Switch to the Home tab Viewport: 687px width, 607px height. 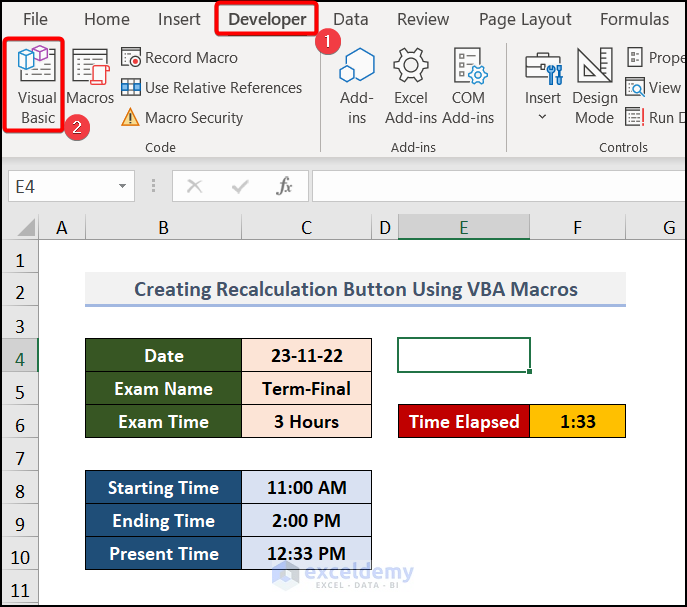(107, 19)
